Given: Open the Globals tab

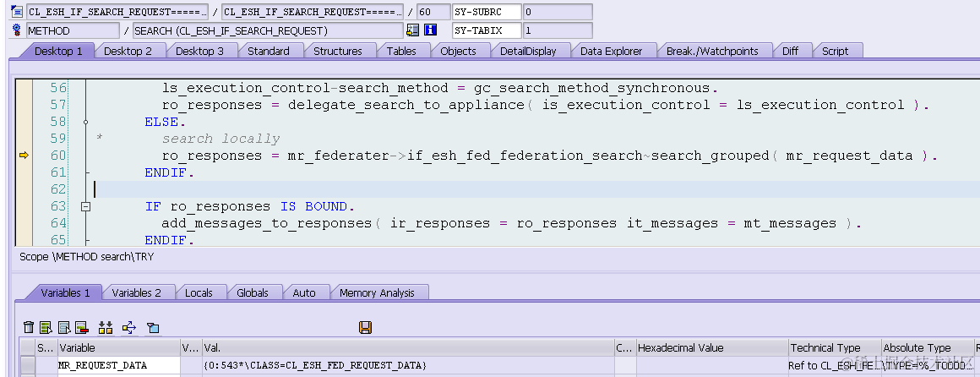Looking at the screenshot, I should pos(253,292).
